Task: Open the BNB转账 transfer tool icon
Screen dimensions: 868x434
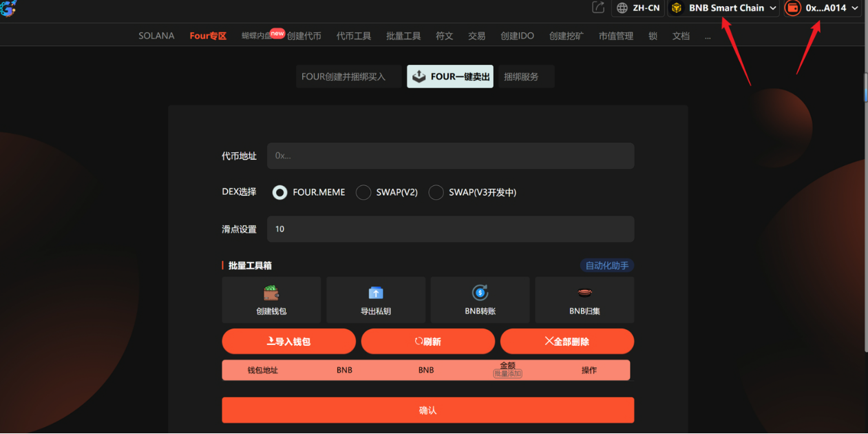Action: coord(480,292)
